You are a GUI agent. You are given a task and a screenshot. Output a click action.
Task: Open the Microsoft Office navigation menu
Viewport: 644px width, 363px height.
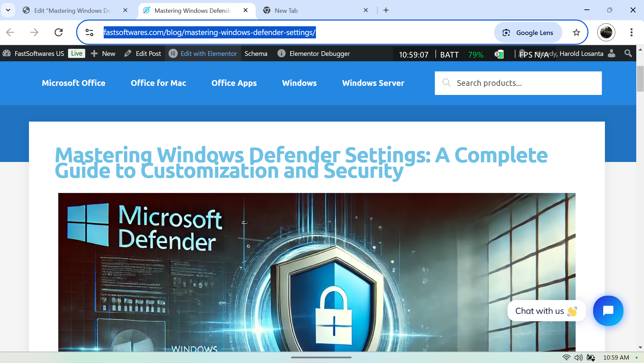[x=73, y=83]
